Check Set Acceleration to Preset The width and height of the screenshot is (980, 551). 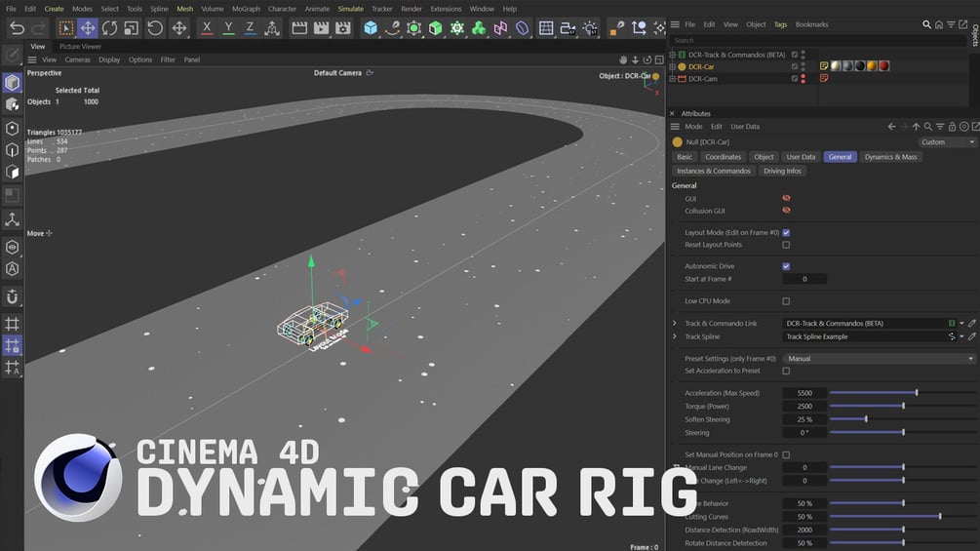[786, 372]
